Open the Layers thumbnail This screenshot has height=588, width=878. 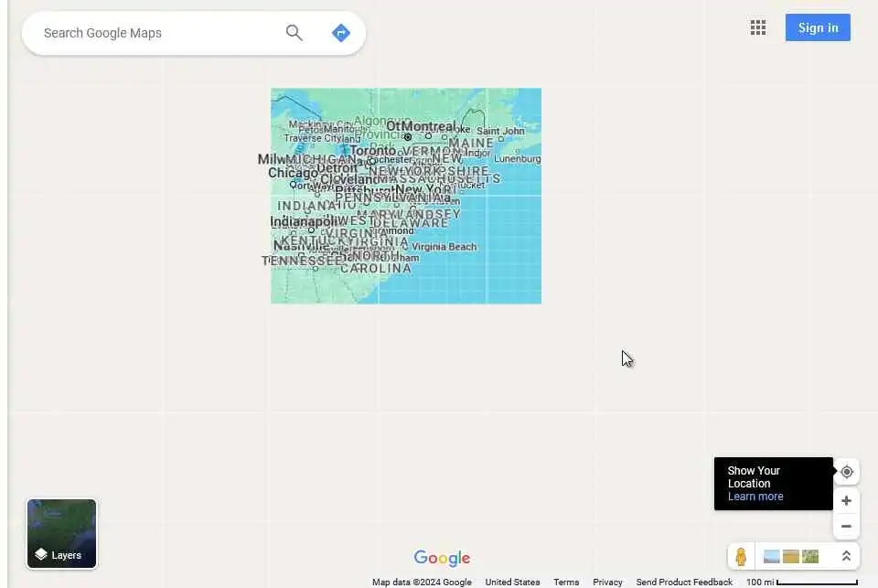61,534
